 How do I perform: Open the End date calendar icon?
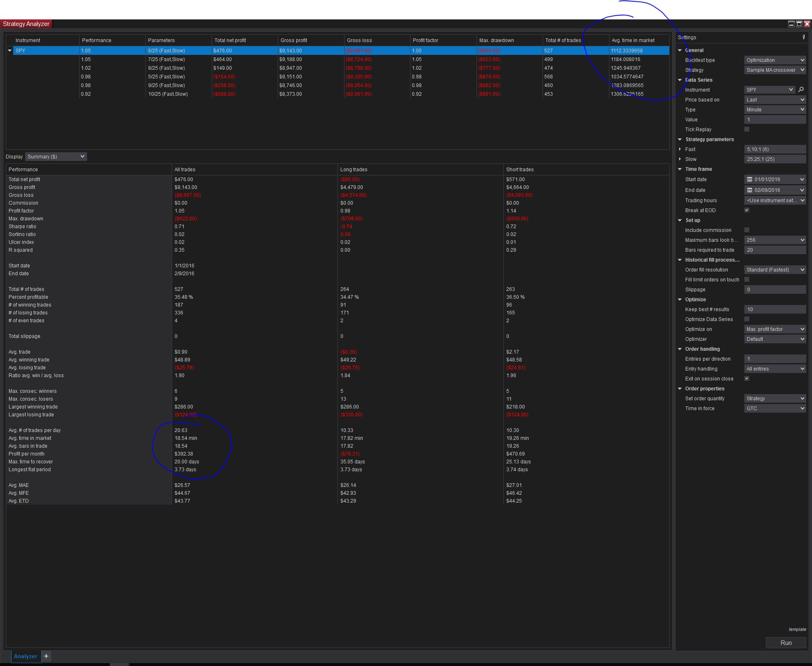coord(750,190)
